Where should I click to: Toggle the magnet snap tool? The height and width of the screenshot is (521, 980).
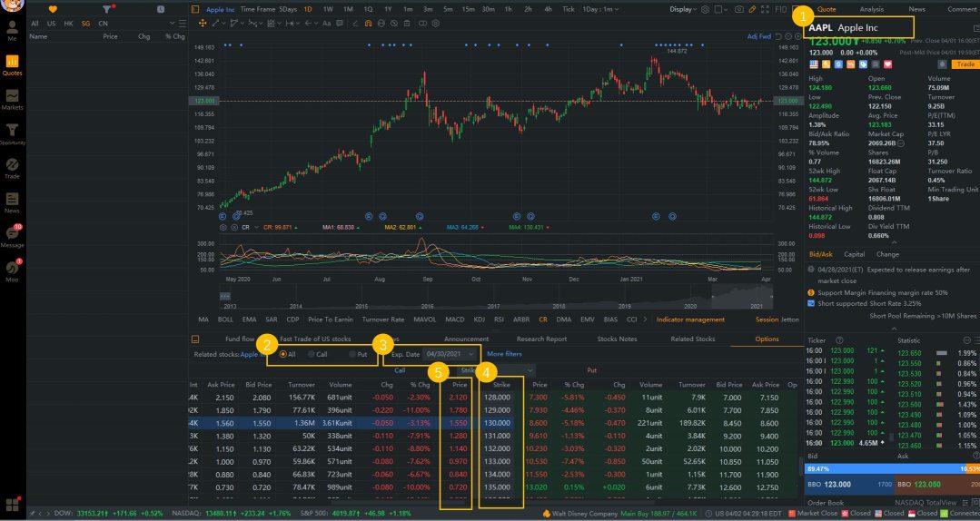coord(368,23)
